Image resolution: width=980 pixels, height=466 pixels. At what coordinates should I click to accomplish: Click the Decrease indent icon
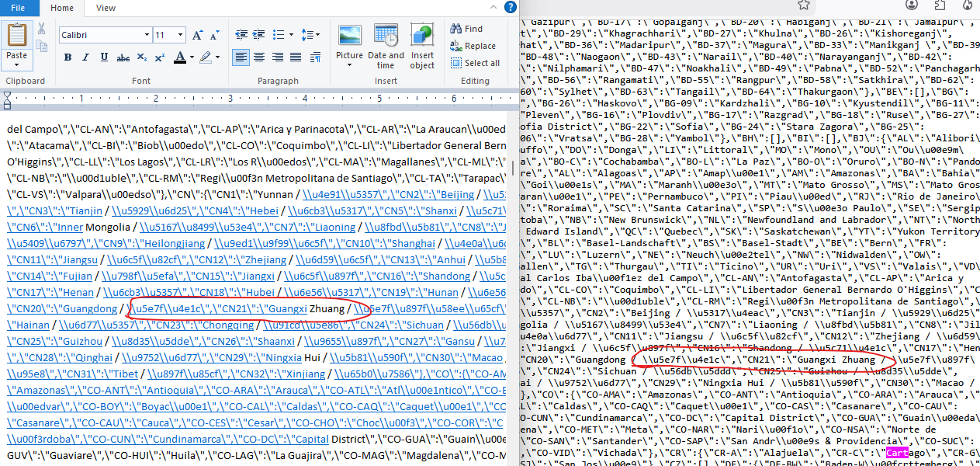pos(240,35)
